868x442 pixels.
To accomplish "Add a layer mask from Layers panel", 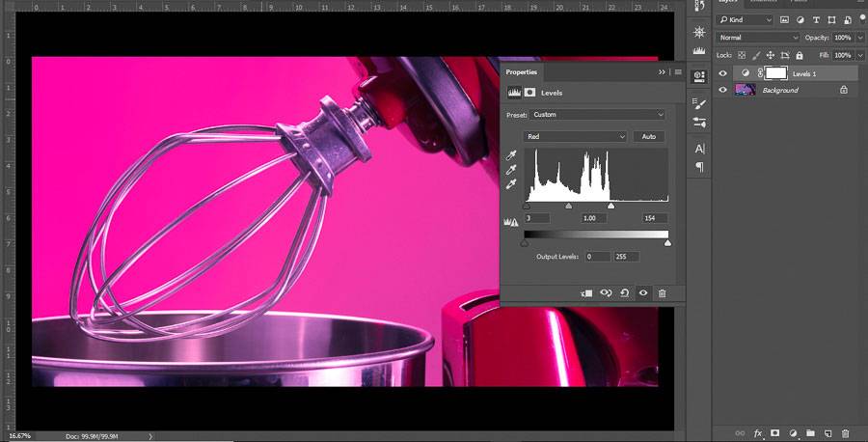I will pyautogui.click(x=774, y=433).
